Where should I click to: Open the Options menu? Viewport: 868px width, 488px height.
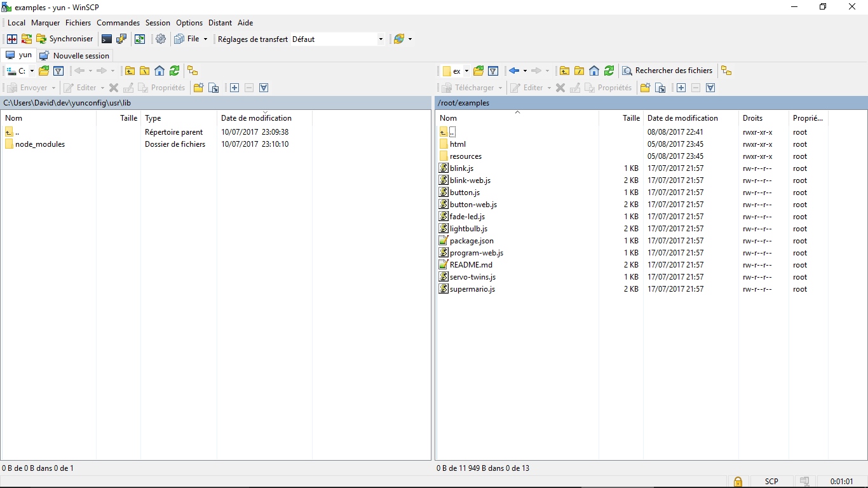point(189,22)
